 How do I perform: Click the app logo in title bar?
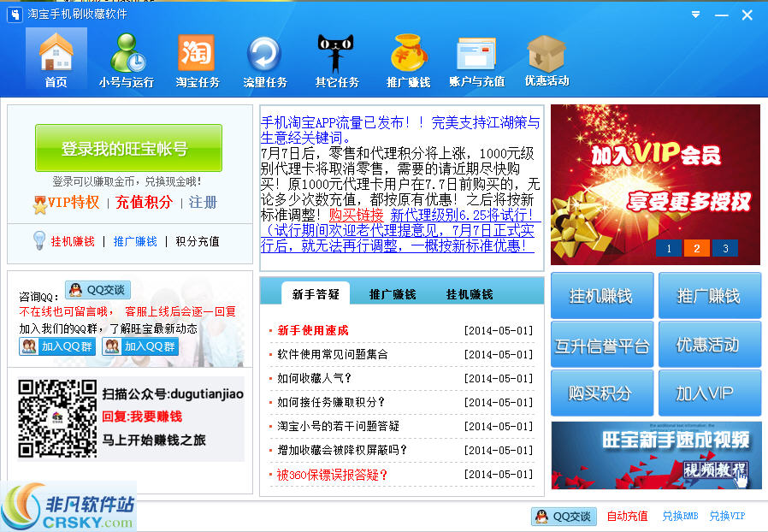click(15, 15)
